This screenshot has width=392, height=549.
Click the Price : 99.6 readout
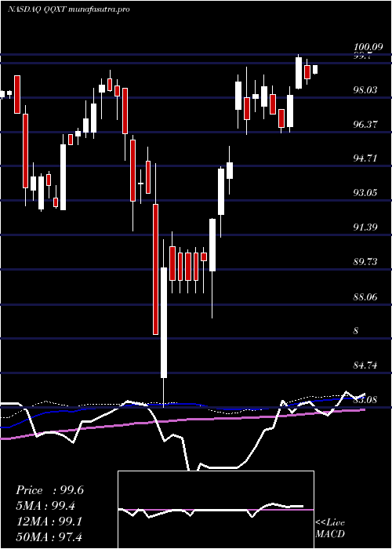pyautogui.click(x=49, y=490)
